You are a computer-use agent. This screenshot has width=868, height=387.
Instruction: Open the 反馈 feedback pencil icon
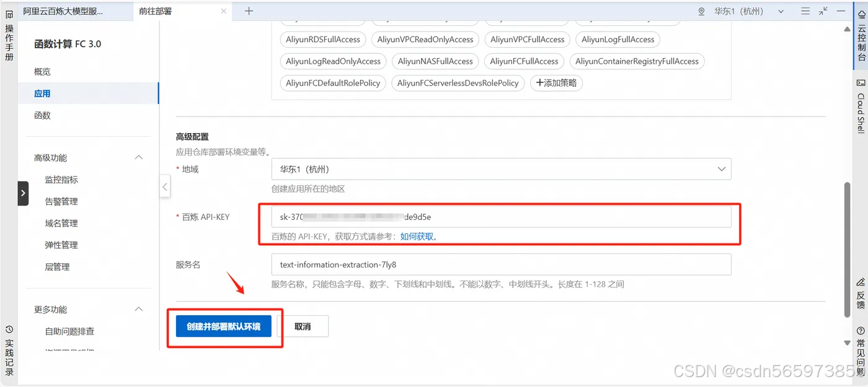pos(861,283)
